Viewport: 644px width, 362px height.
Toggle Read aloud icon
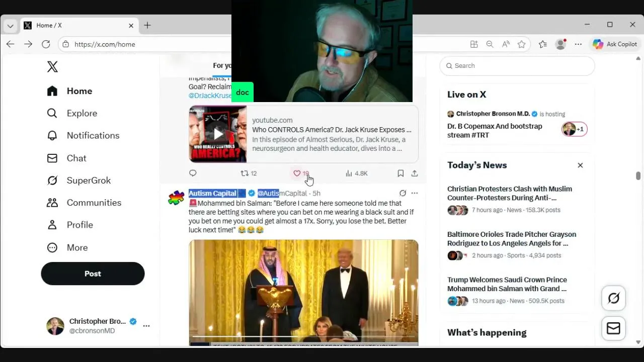[x=506, y=44]
